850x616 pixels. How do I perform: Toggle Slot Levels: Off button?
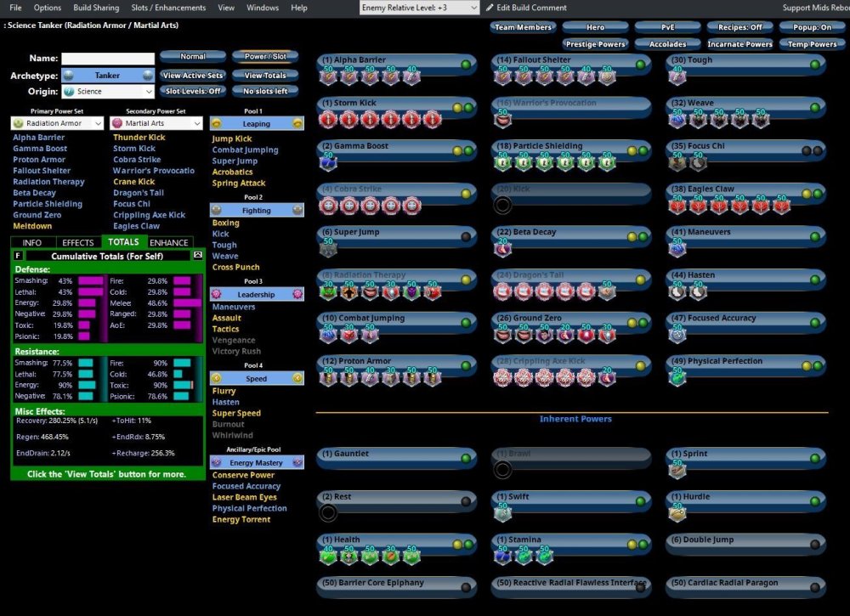(x=193, y=91)
